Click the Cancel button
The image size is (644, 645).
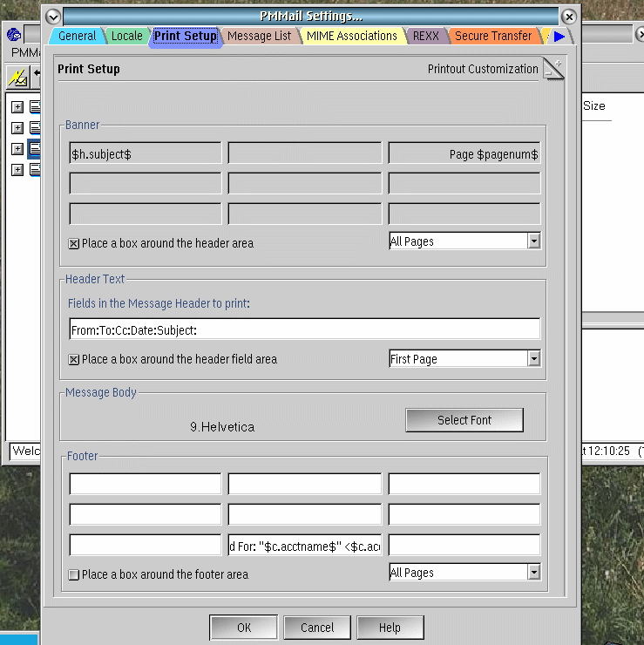tap(317, 628)
